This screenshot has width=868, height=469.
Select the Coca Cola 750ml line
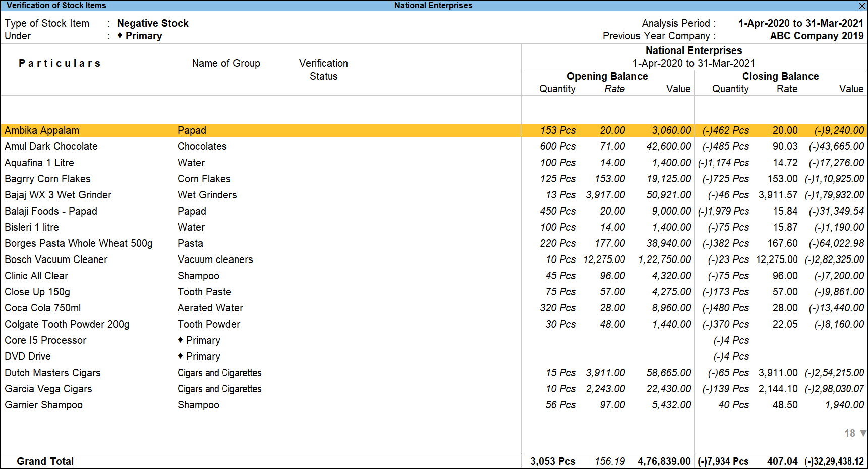[42, 308]
